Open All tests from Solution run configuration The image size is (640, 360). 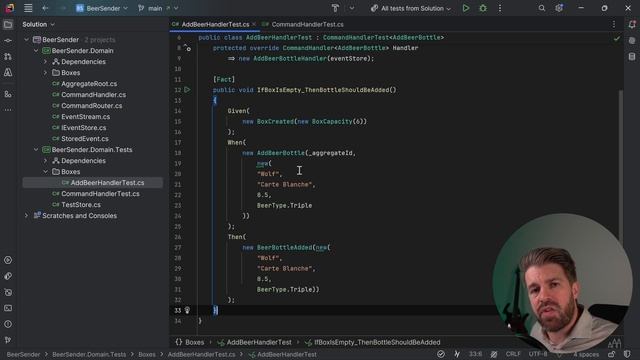(x=411, y=8)
